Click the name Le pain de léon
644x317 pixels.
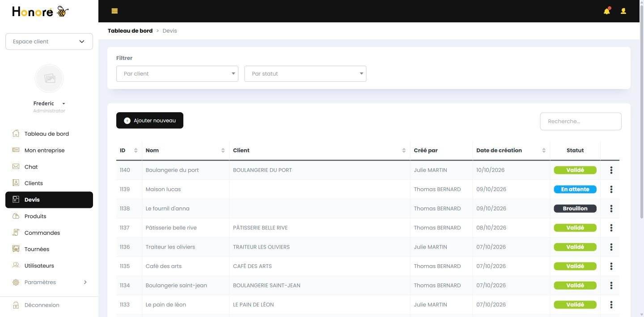click(x=166, y=304)
